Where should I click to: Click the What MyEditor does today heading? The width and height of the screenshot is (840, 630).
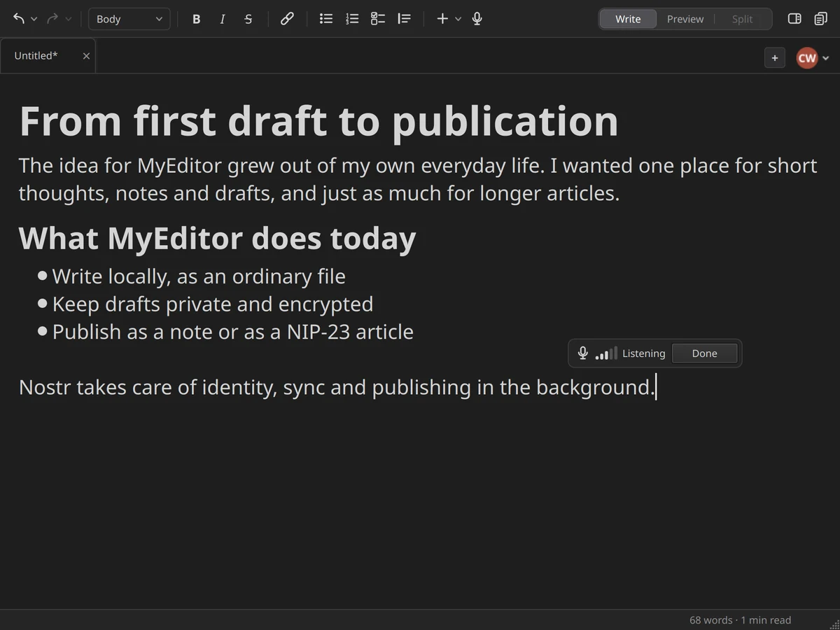217,238
